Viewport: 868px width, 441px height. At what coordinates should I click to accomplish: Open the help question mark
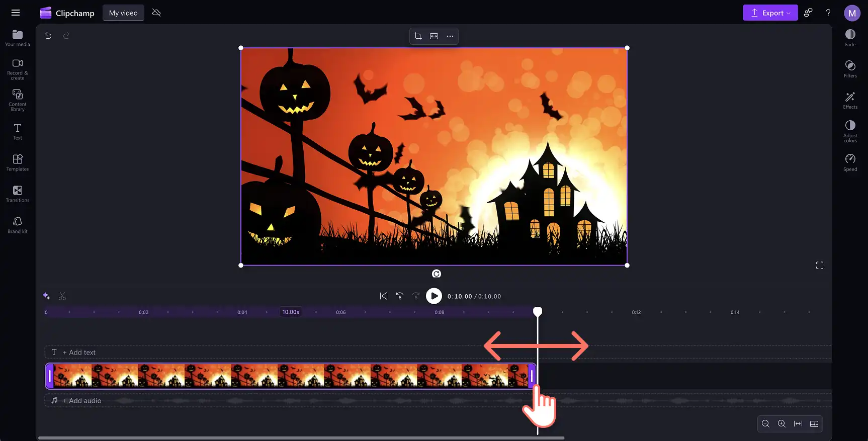[x=828, y=13]
